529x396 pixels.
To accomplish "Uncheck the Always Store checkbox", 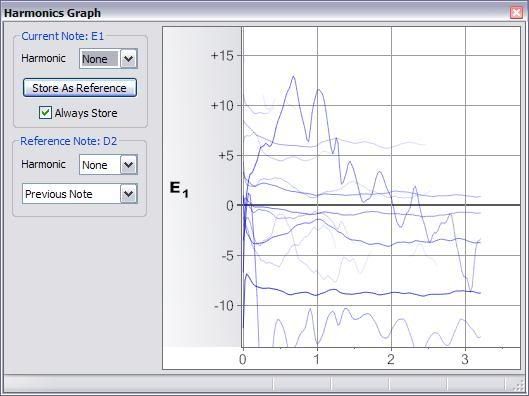I will click(45, 113).
